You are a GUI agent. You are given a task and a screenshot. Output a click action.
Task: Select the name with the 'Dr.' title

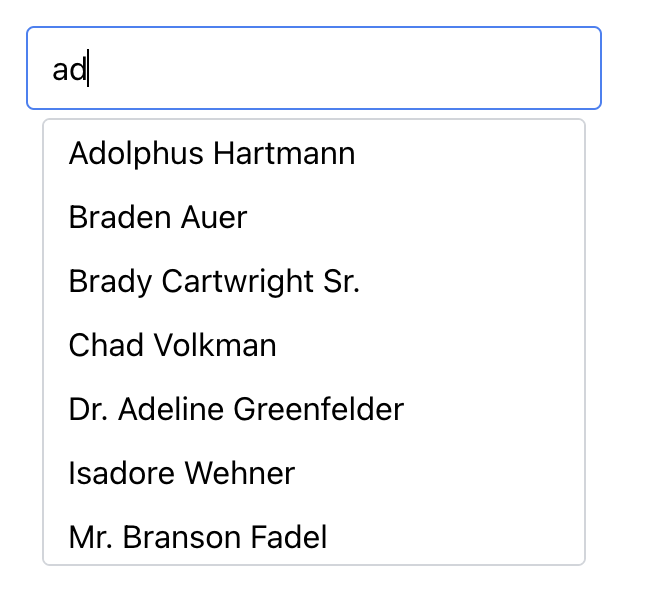(236, 410)
